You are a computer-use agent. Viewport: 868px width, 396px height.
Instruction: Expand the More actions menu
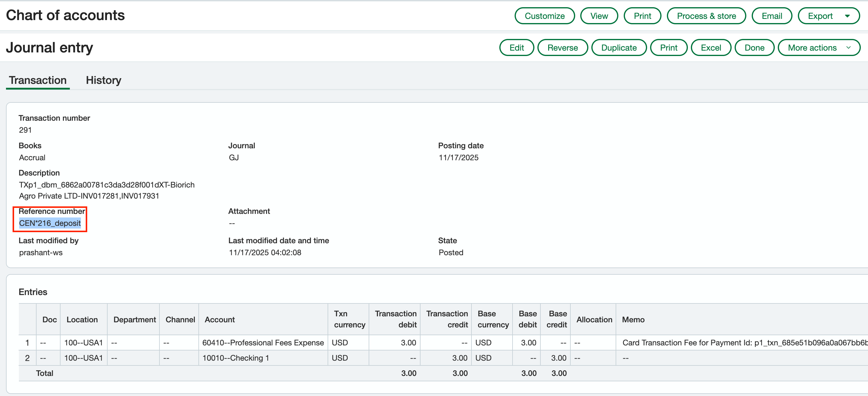[819, 48]
